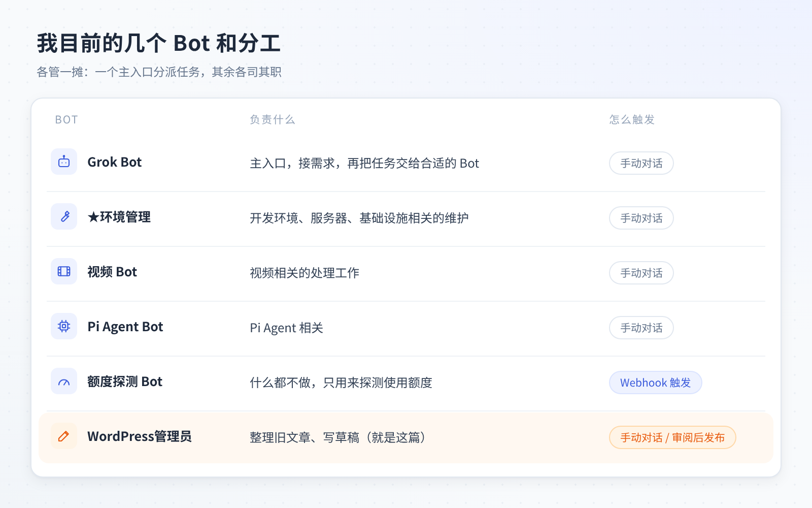
Task: Click the gauge icon beside 额度探测 Bot
Action: (x=64, y=382)
